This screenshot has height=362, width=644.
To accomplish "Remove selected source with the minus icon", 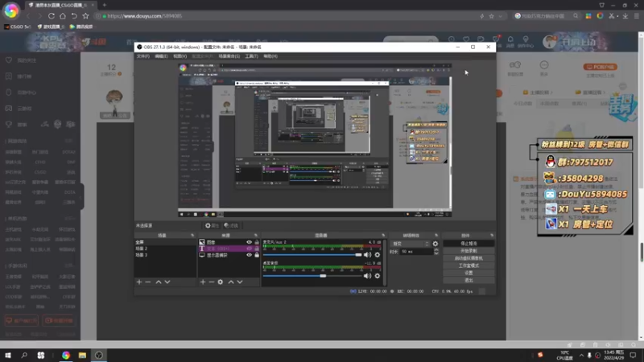I will click(x=211, y=282).
